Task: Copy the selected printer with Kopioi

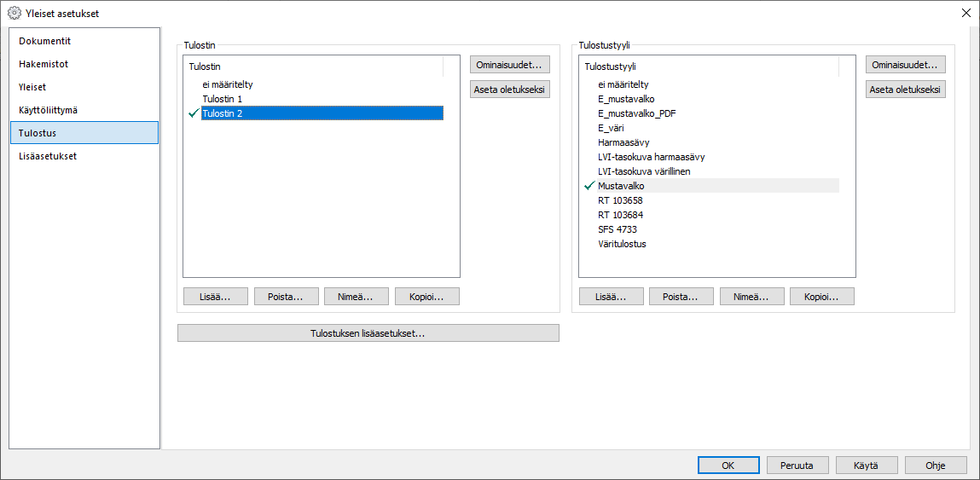Action: pyautogui.click(x=426, y=297)
